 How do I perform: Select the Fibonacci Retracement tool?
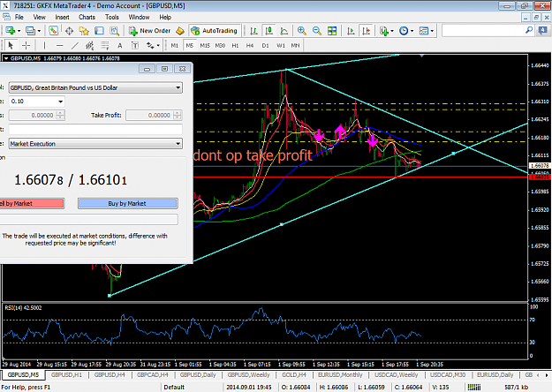tap(105, 45)
